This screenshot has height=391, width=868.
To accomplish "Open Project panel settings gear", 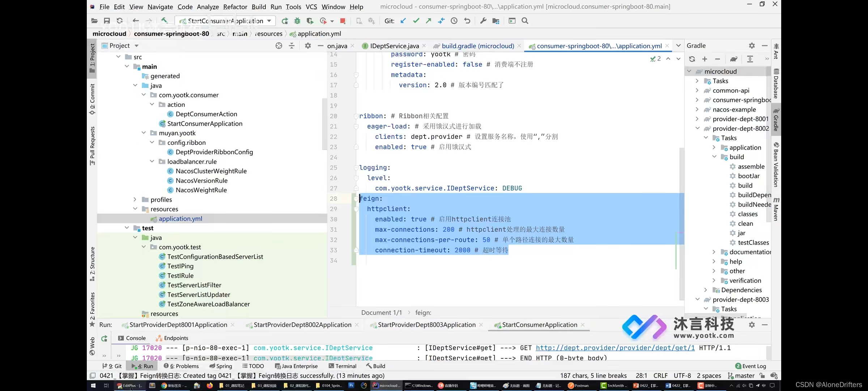I will click(308, 46).
